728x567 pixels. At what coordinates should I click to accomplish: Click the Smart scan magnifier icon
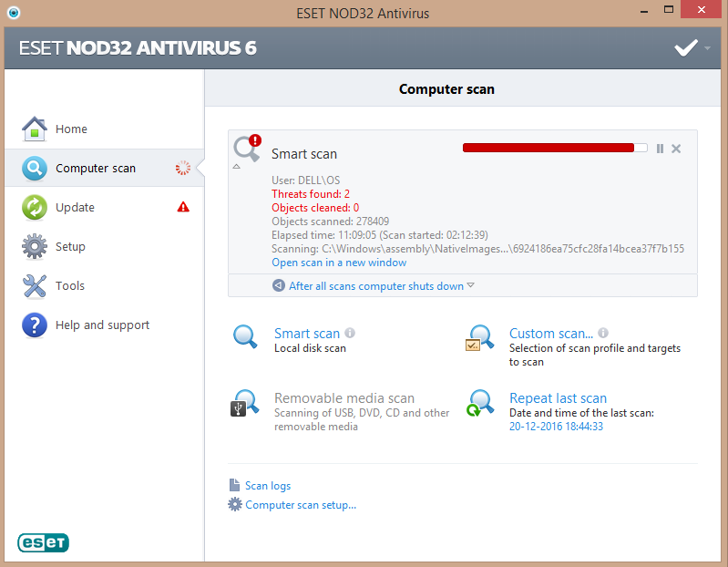click(245, 336)
